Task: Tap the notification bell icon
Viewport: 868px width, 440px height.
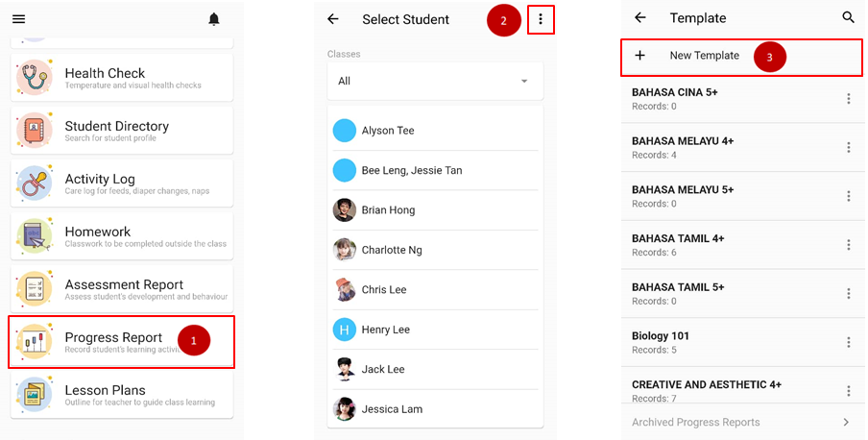Action: (x=213, y=19)
